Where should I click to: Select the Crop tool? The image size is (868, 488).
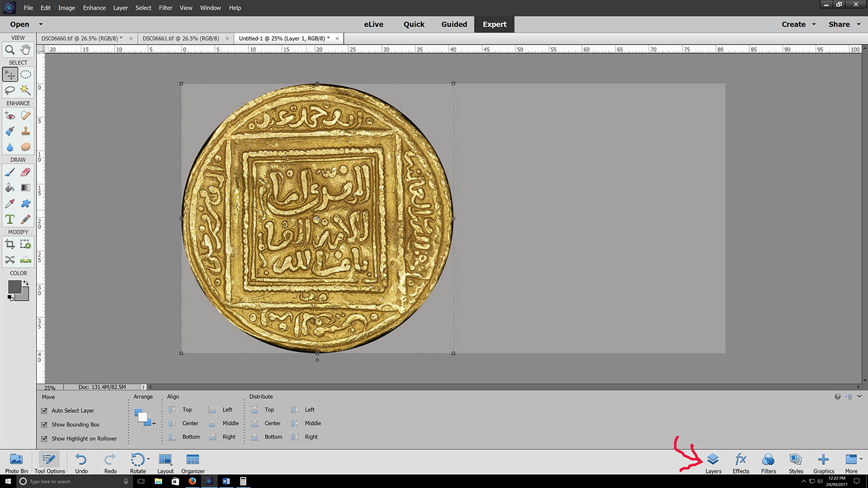coord(10,245)
